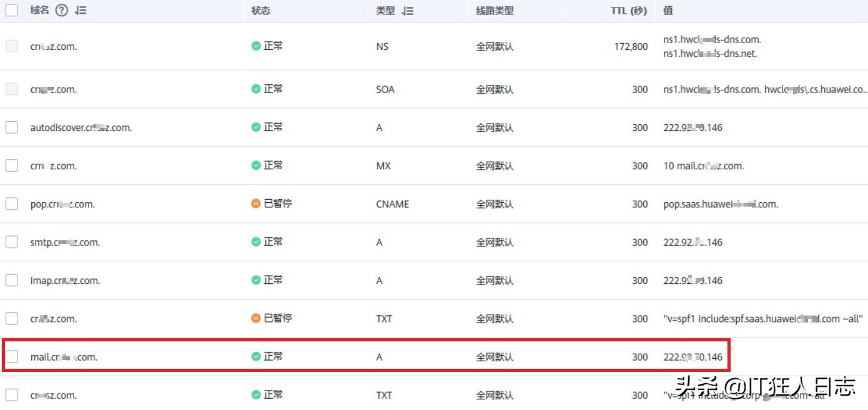Sort records by 域名 column sort icon
Screen dimensions: 868x410
pyautogui.click(x=81, y=11)
